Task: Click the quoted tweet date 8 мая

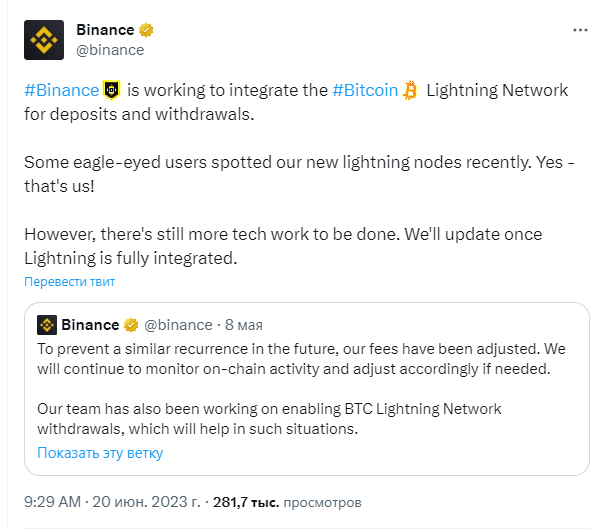Action: (244, 325)
